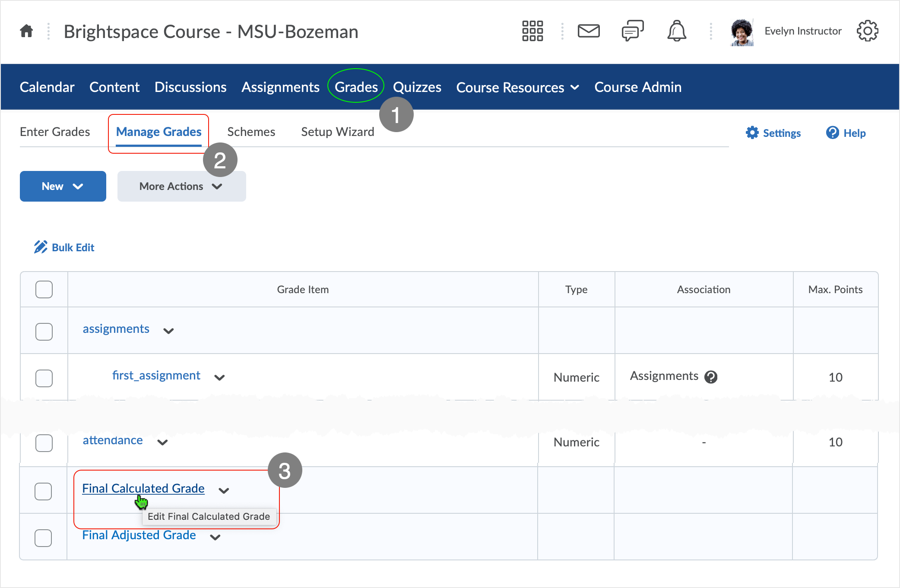Viewport: 900px width, 588px height.
Task: Go to the home page icon
Action: pyautogui.click(x=26, y=31)
